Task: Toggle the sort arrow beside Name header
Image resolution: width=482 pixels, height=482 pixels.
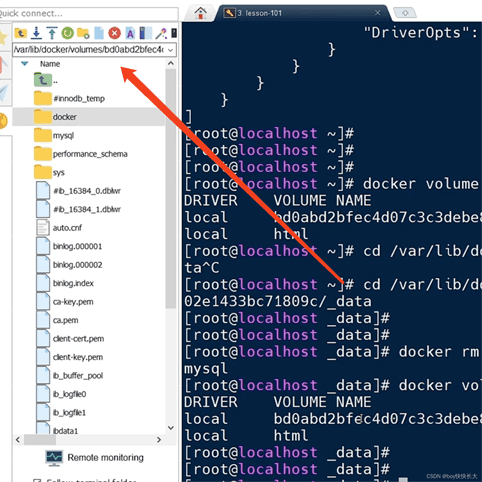Action: (25, 63)
